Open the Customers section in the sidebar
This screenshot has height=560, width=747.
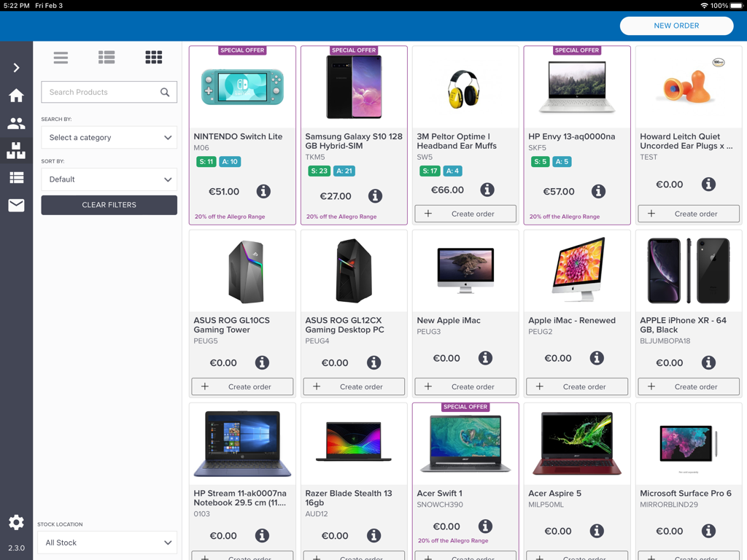(x=16, y=122)
